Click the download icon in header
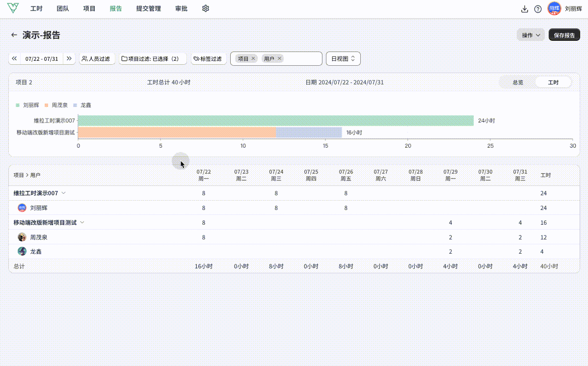 525,9
